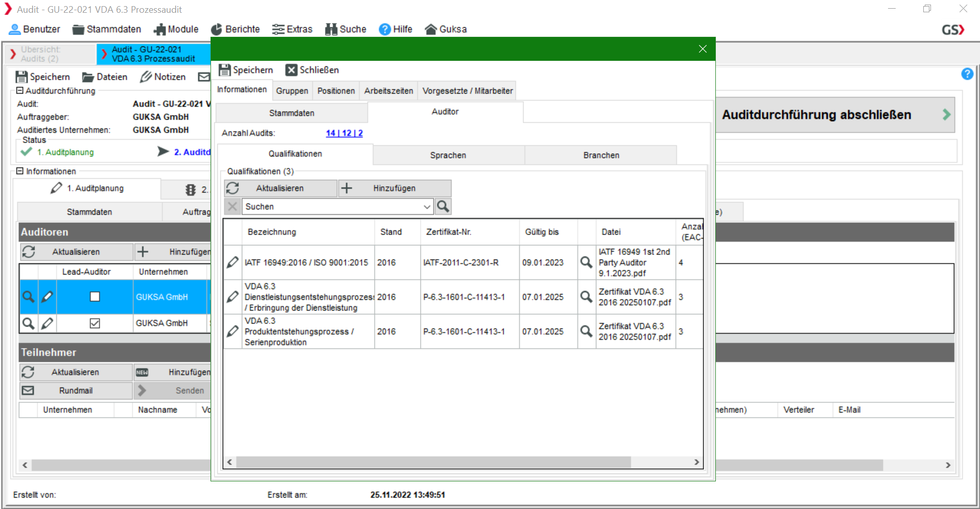Image resolution: width=980 pixels, height=509 pixels.
Task: Click Schließen in the dialog toolbar
Action: point(312,70)
